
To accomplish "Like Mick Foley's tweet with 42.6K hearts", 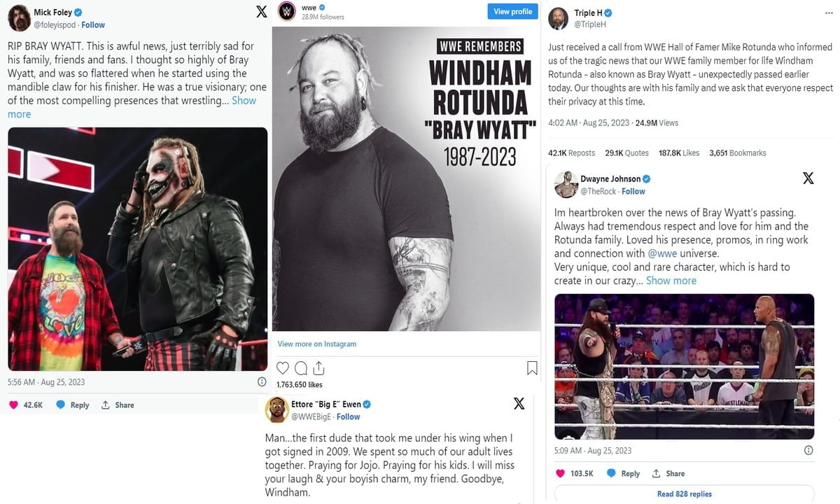I will point(26,405).
